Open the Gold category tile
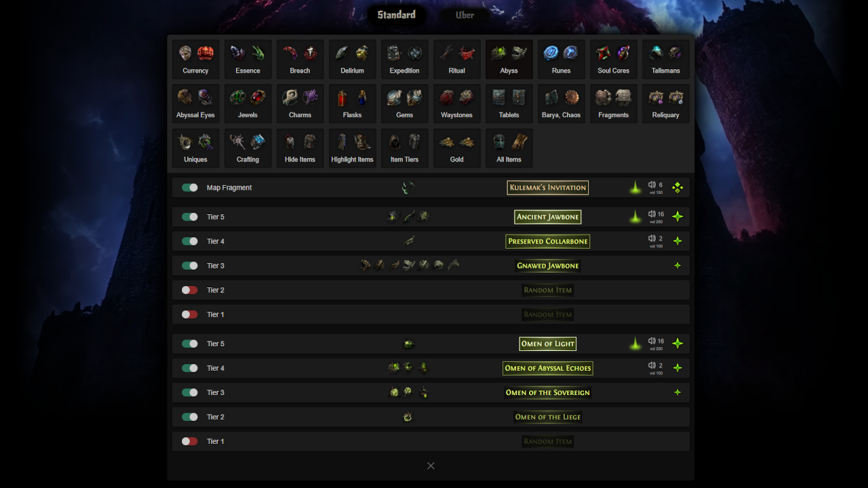Screen dimensions: 868x488 (456, 148)
